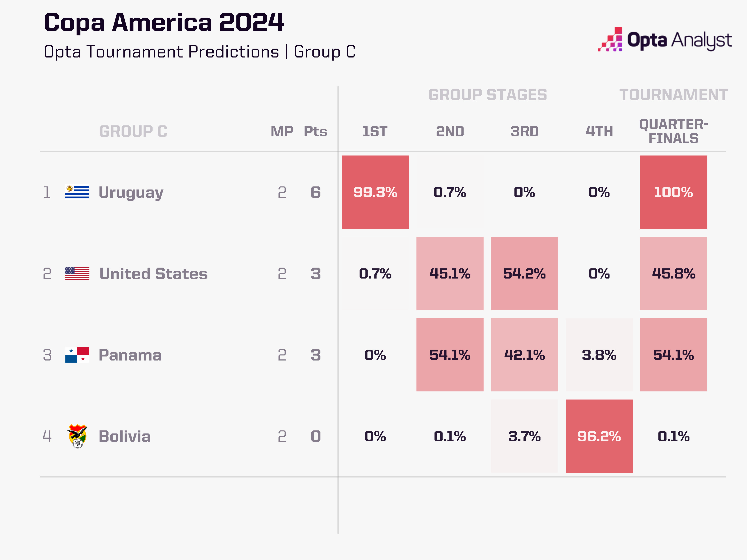The height and width of the screenshot is (560, 747).
Task: Click Uruguay's 100% quarter-finals cell
Action: 673,192
